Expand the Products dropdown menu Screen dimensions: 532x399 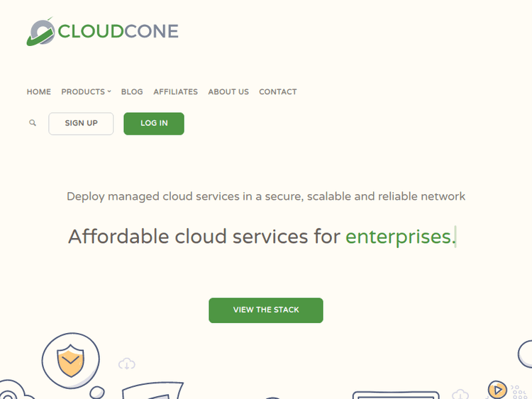click(x=86, y=92)
